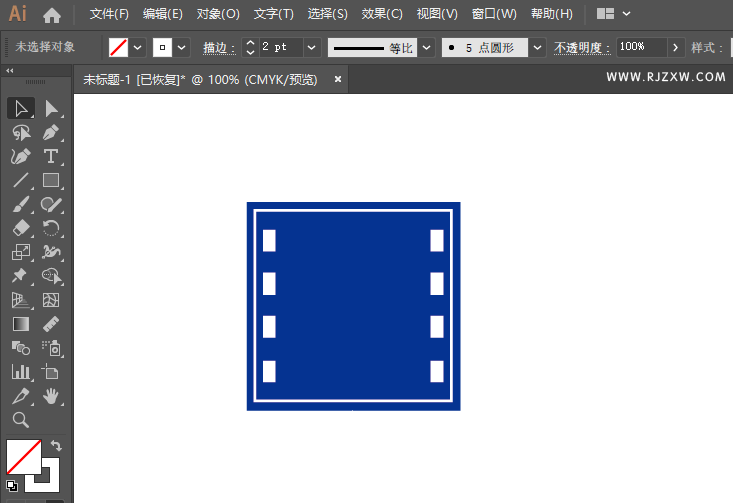
Task: Close the 未标题-1 document tab
Action: coord(338,79)
